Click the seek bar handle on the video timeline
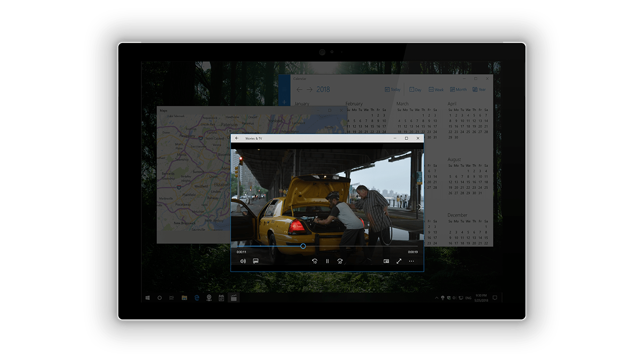The height and width of the screenshot is (362, 644). pos(303,246)
